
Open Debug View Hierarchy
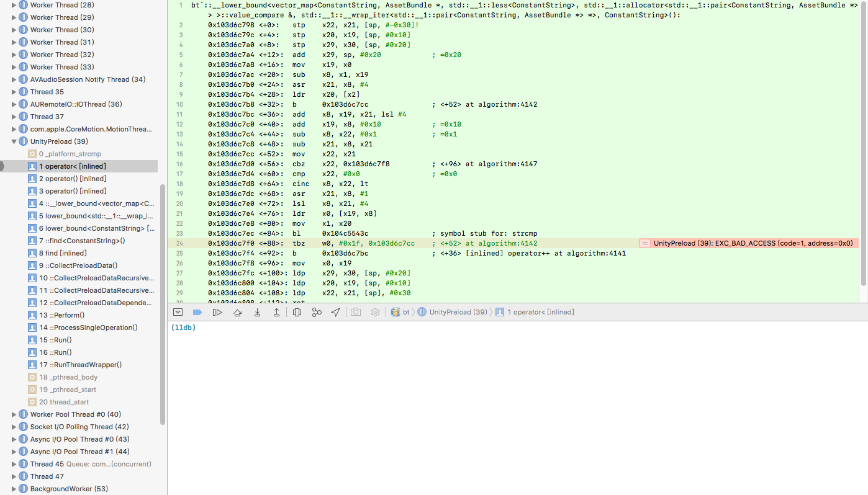[x=297, y=312]
